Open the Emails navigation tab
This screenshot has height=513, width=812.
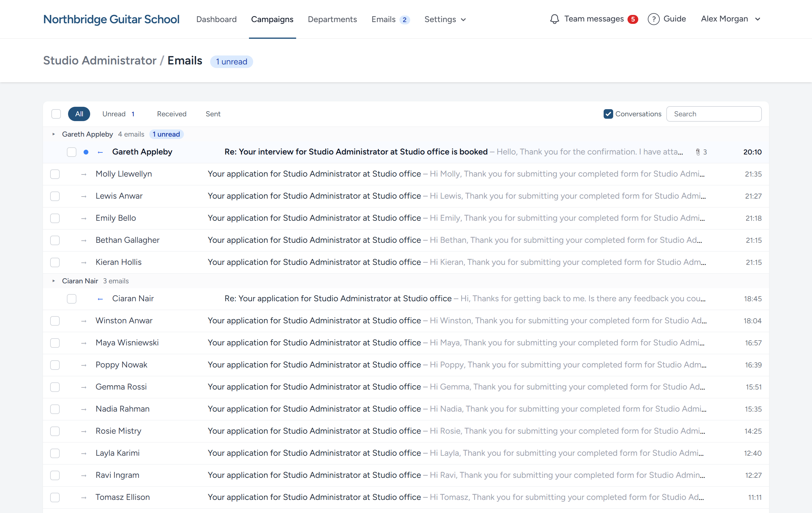pos(390,20)
